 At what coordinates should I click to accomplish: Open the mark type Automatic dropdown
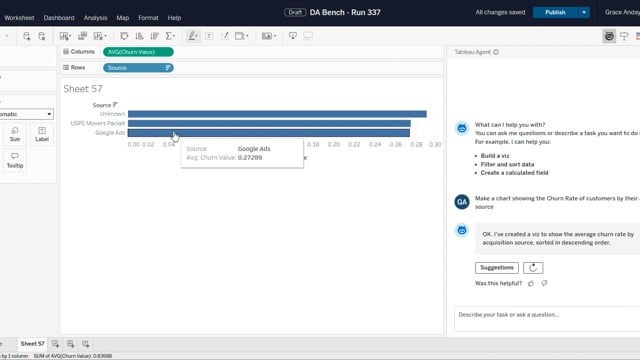tap(26, 114)
